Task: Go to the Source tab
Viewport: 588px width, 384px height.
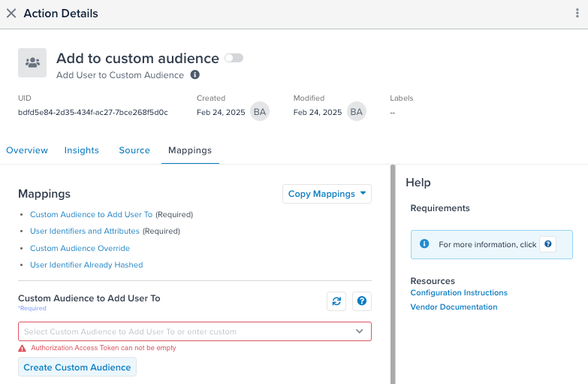Action: point(134,150)
